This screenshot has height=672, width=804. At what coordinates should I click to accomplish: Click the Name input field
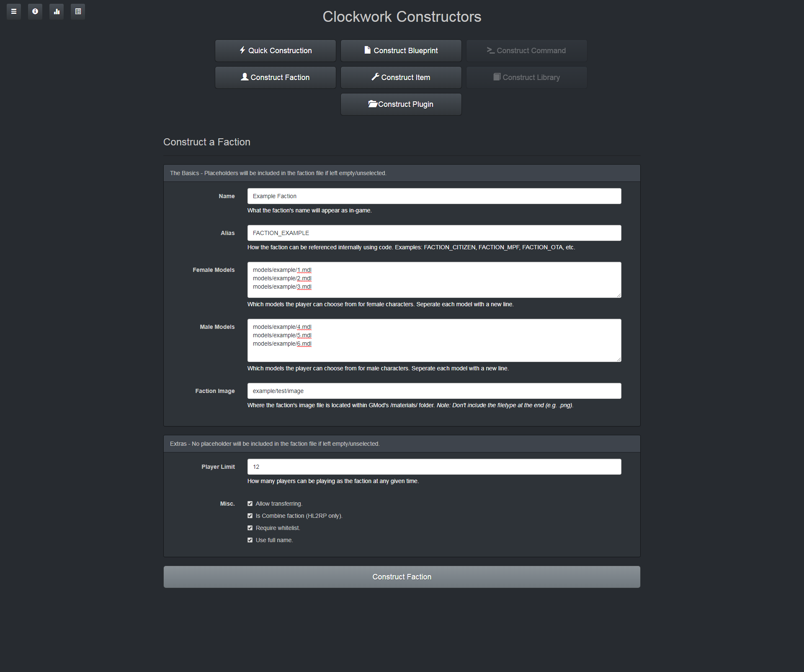coord(434,196)
